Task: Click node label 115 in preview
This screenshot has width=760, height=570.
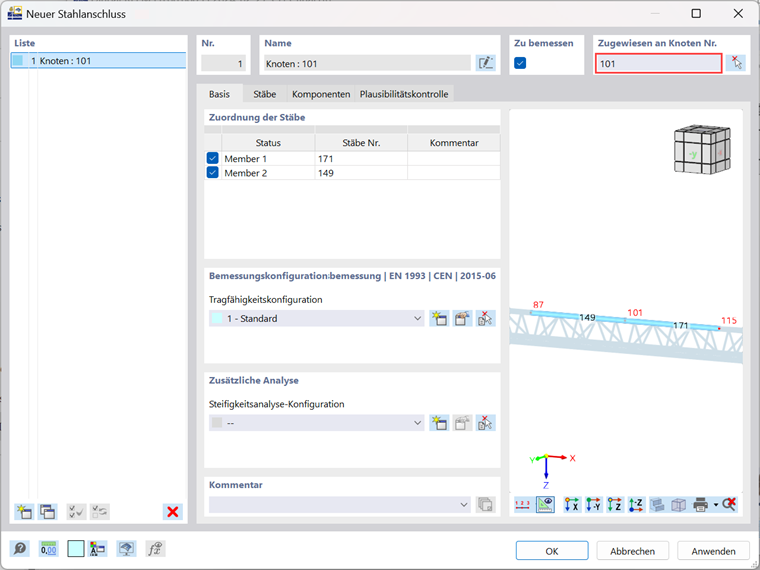Action: [x=728, y=320]
